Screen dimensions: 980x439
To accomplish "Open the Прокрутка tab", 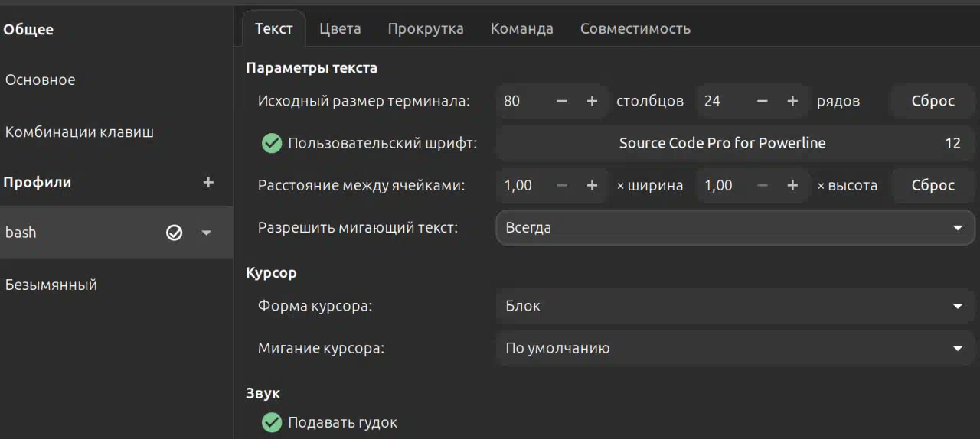I will point(426,28).
